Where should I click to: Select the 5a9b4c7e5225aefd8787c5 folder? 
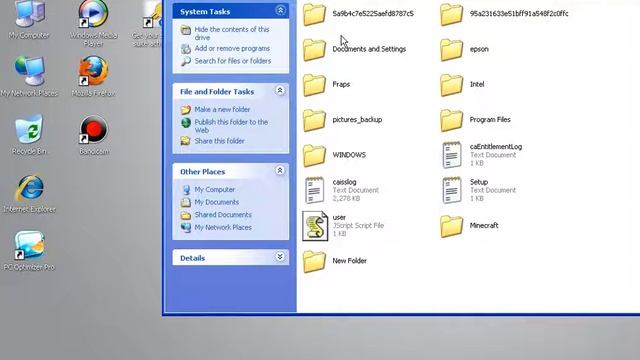click(x=358, y=14)
